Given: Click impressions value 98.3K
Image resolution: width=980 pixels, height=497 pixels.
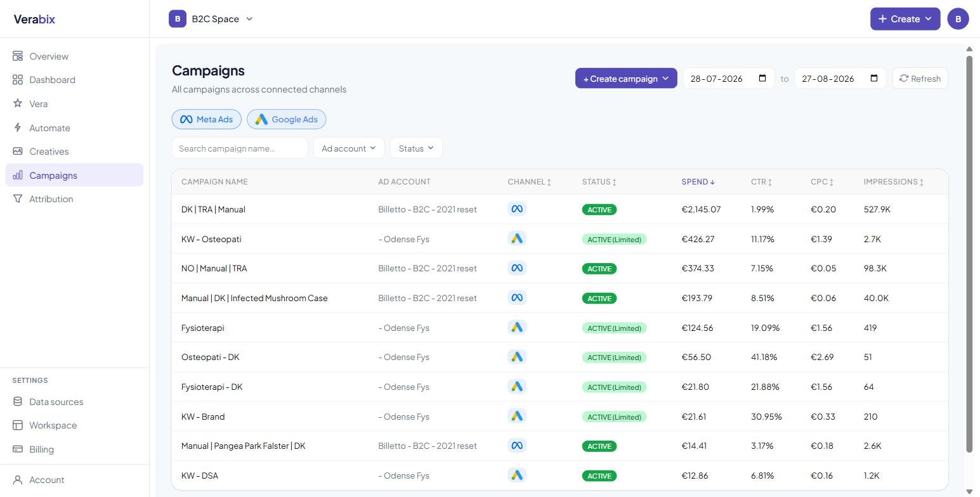Looking at the screenshot, I should click(x=875, y=268).
